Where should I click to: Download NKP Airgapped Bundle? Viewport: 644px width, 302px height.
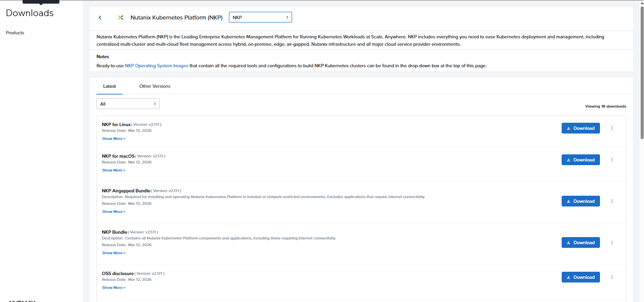[x=580, y=201]
